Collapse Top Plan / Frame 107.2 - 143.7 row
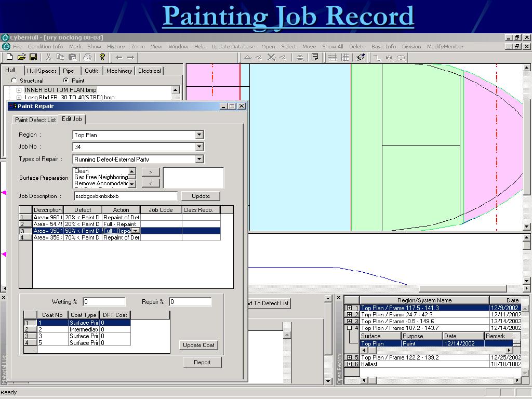The height and width of the screenshot is (399, 532). [x=349, y=328]
